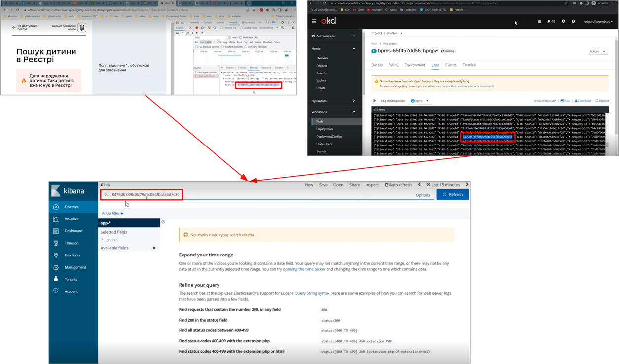Open Kibana Last 15 minutes time picker

pyautogui.click(x=443, y=185)
